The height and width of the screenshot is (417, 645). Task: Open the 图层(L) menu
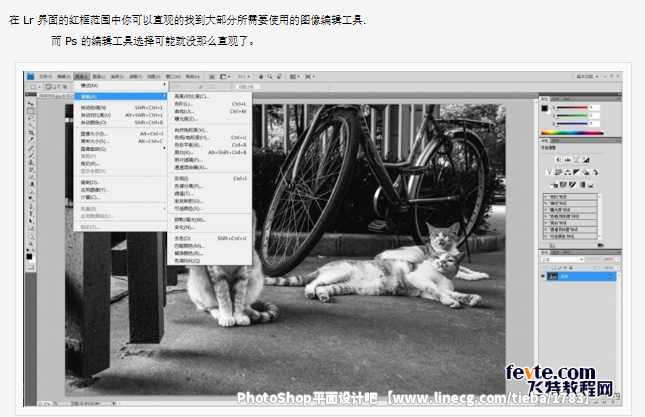point(99,76)
